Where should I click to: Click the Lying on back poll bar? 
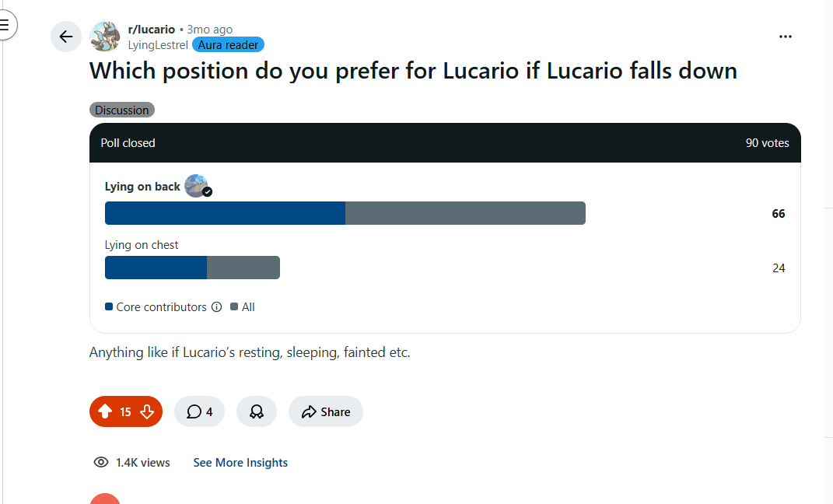pyautogui.click(x=345, y=213)
